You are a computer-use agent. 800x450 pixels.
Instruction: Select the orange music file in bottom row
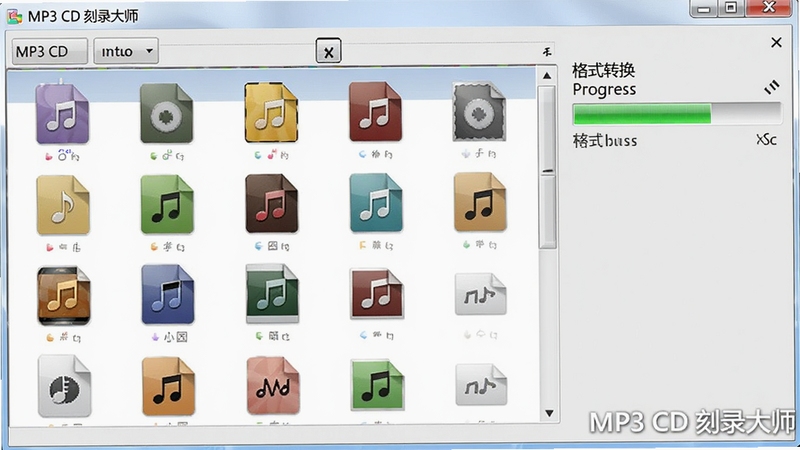[x=168, y=386]
